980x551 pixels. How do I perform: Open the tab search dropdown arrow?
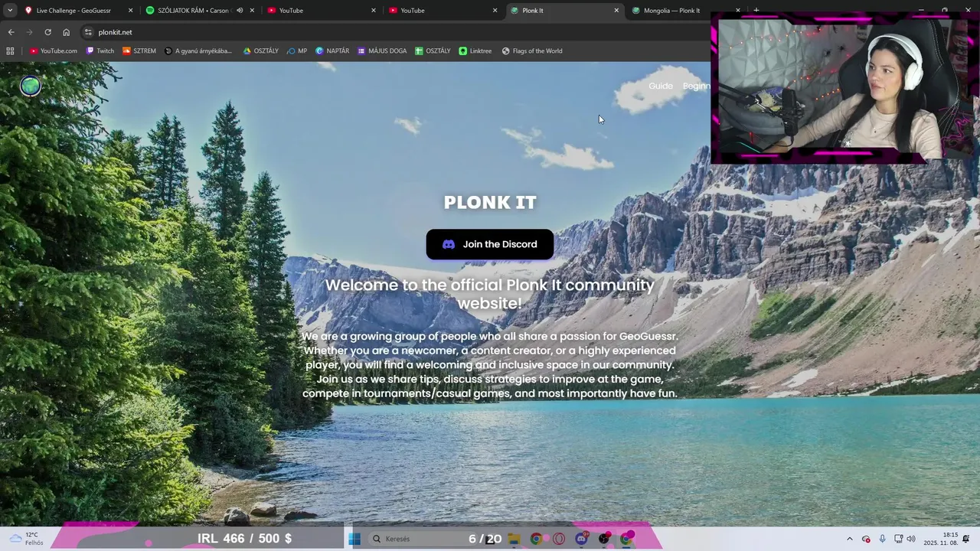(x=10, y=11)
